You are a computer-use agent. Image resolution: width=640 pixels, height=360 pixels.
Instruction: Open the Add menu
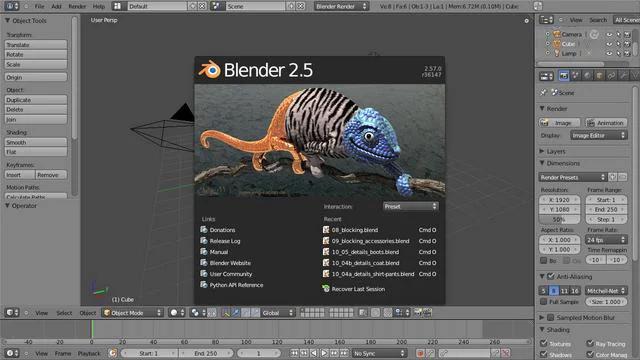coord(56,6)
